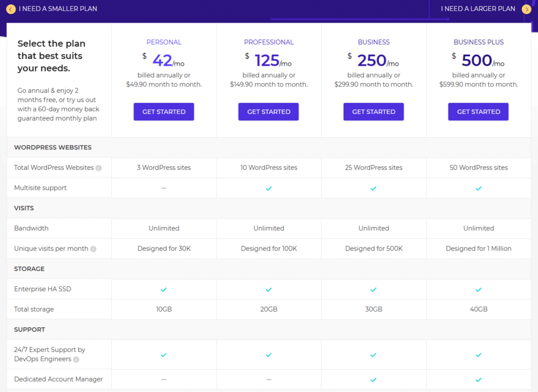Click the $500/mo price
The width and height of the screenshot is (538, 392).
pos(478,60)
